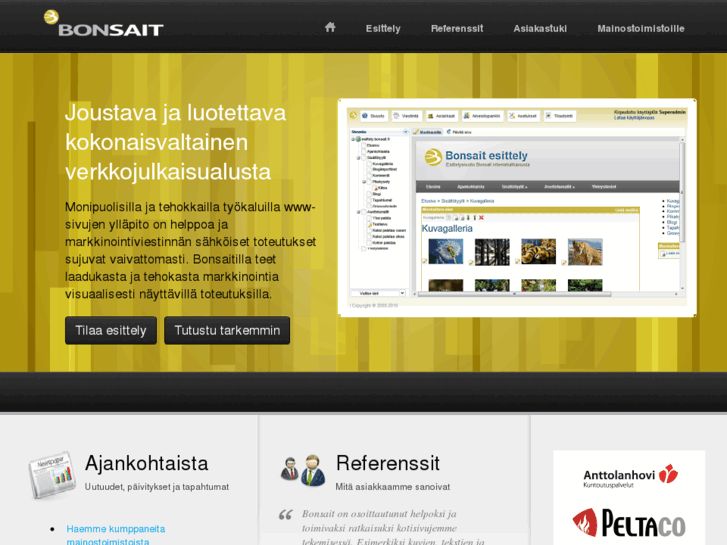The image size is (727, 545).
Task: Open the Mainostoimistoille menu item
Action: [641, 28]
